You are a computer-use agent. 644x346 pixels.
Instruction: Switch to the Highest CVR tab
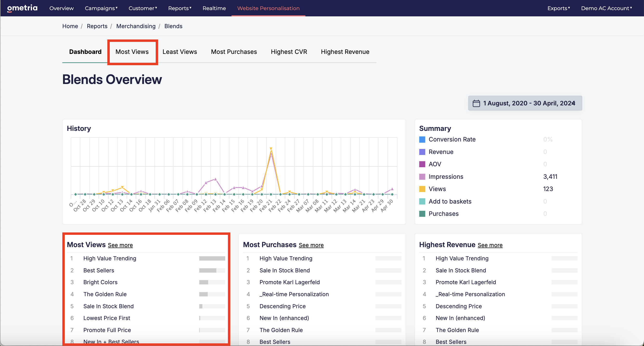tap(289, 52)
